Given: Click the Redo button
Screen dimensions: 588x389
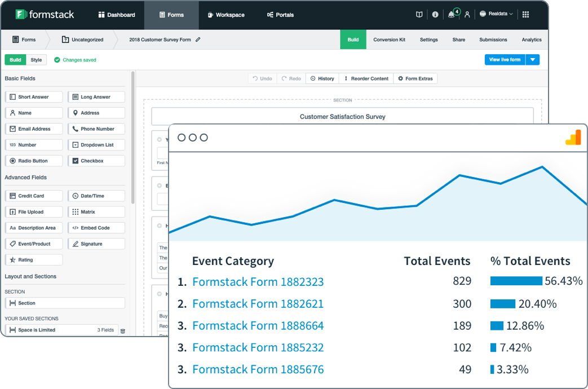Looking at the screenshot, I should point(291,78).
